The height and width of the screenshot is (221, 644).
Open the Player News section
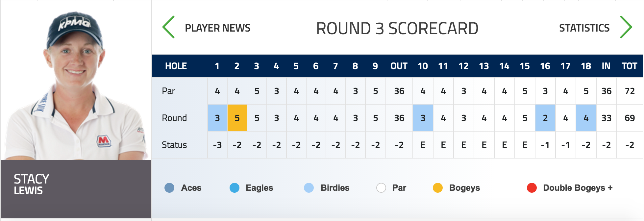[217, 28]
